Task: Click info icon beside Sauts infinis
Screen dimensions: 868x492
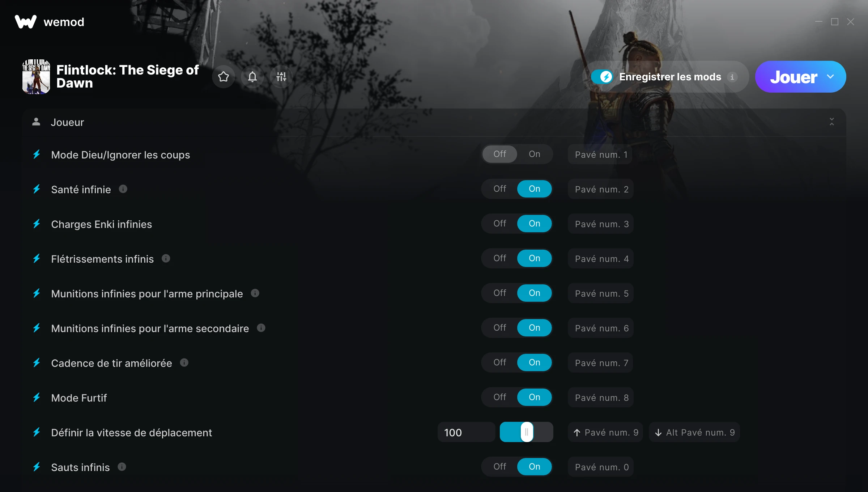Action: [x=122, y=467]
